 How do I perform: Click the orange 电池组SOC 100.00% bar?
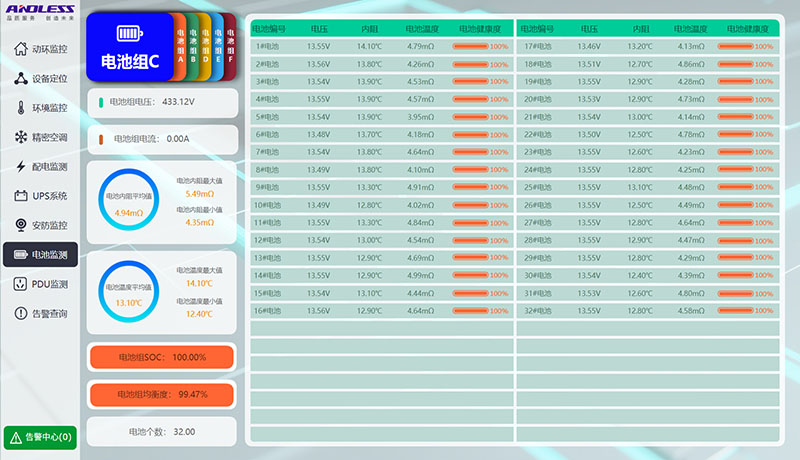tap(162, 357)
